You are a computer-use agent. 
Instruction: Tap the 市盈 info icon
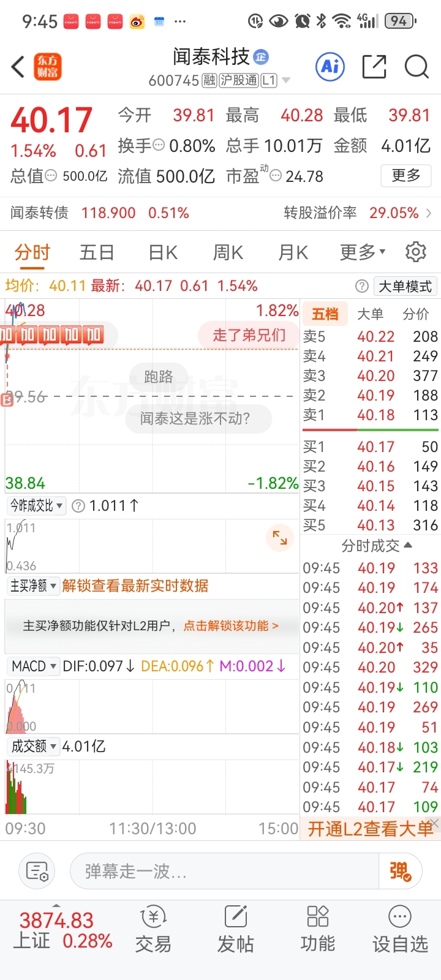pyautogui.click(x=276, y=176)
